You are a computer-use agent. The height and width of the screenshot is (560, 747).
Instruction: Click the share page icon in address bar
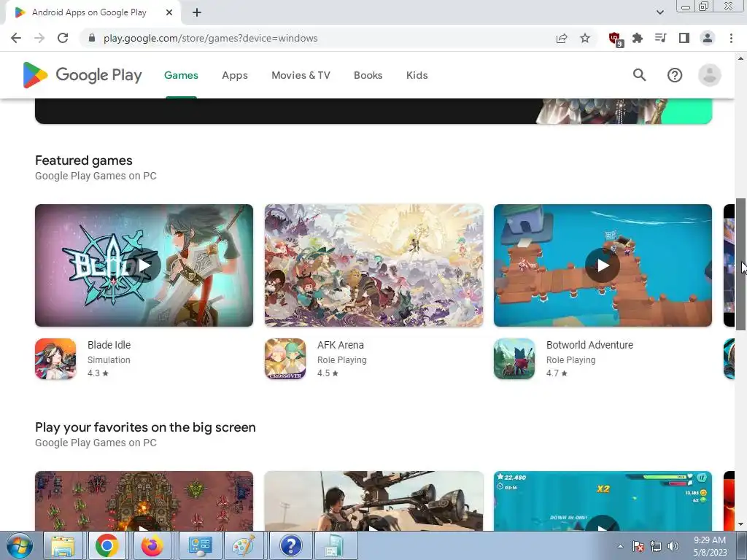coord(562,38)
